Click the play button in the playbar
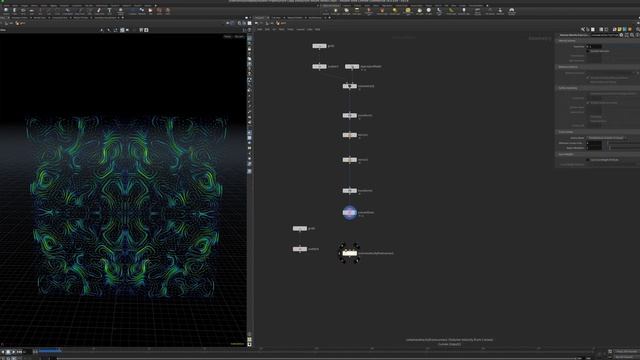Image resolution: width=640 pixels, height=360 pixels. pyautogui.click(x=13, y=352)
